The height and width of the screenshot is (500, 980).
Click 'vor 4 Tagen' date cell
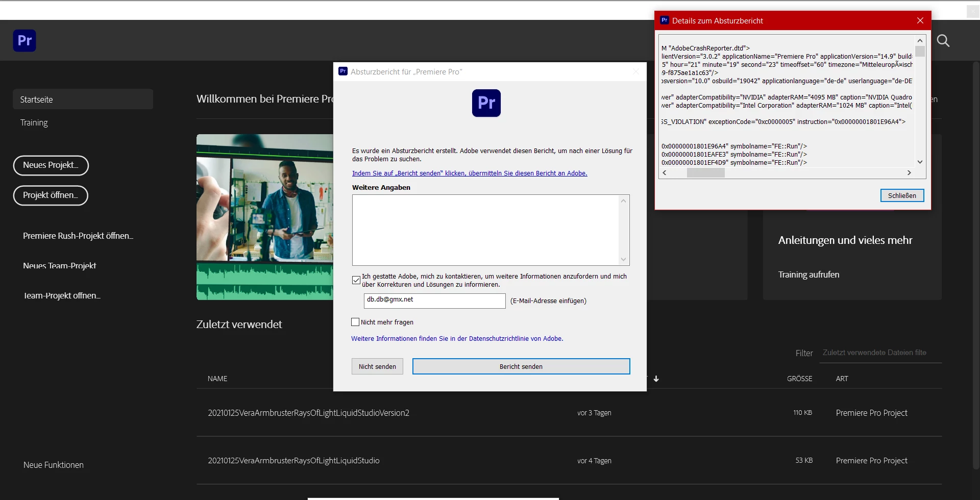(594, 461)
